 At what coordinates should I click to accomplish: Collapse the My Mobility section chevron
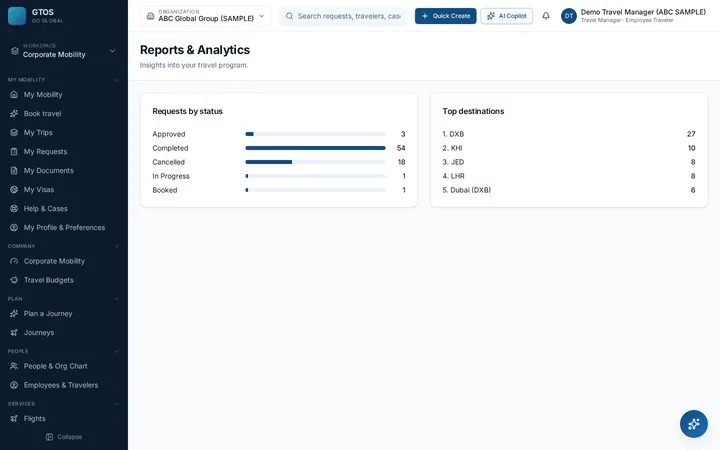(x=116, y=80)
